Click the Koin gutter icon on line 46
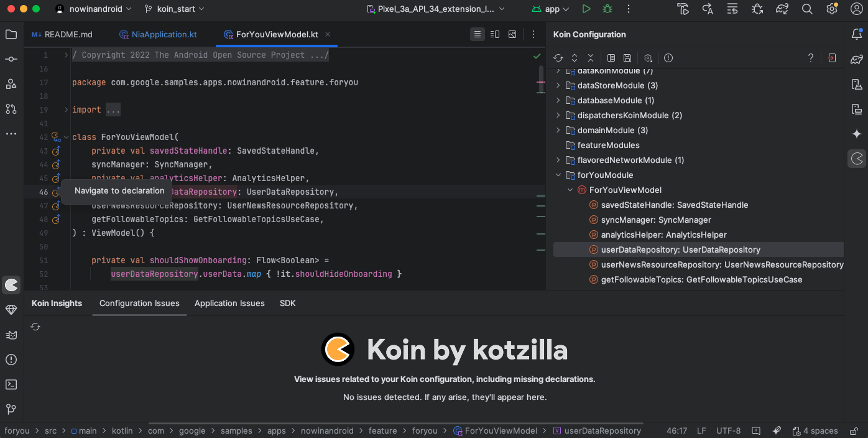This screenshot has width=868, height=438. [55, 192]
